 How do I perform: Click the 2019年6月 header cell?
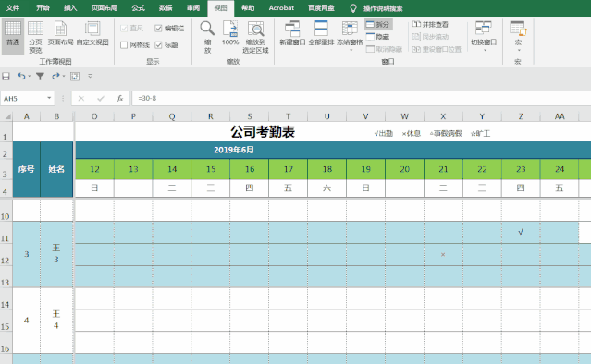tap(234, 150)
